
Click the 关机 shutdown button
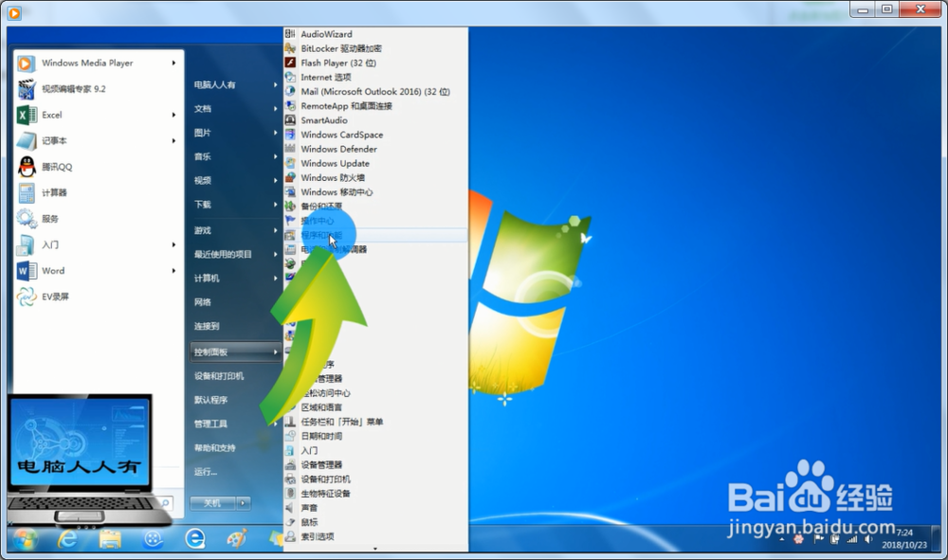click(x=212, y=502)
